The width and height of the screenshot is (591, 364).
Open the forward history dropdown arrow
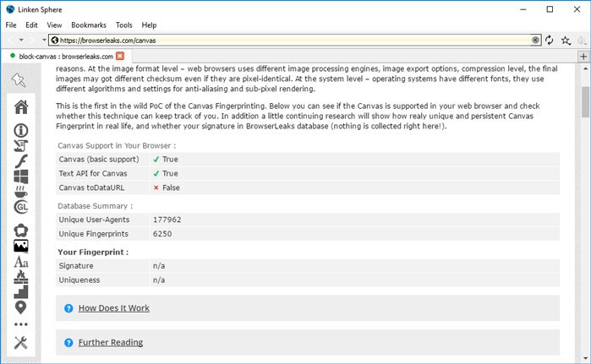(x=44, y=40)
